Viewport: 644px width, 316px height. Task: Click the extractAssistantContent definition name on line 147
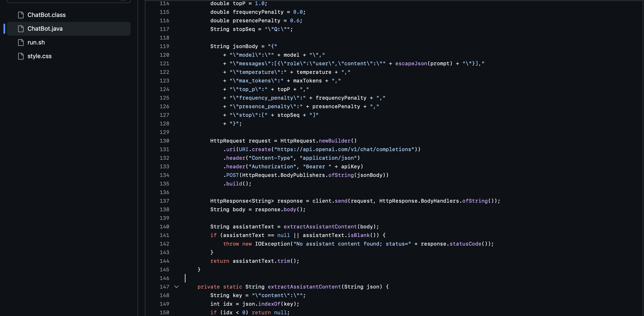[304, 287]
